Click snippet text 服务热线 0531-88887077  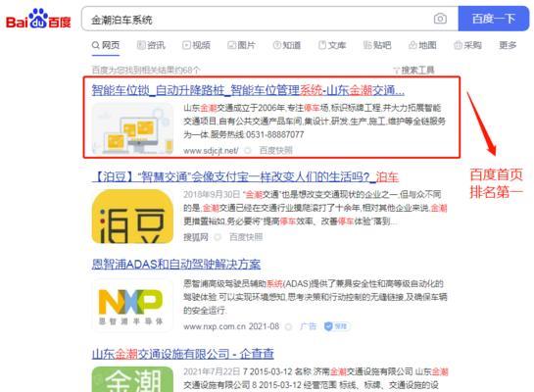(257, 135)
